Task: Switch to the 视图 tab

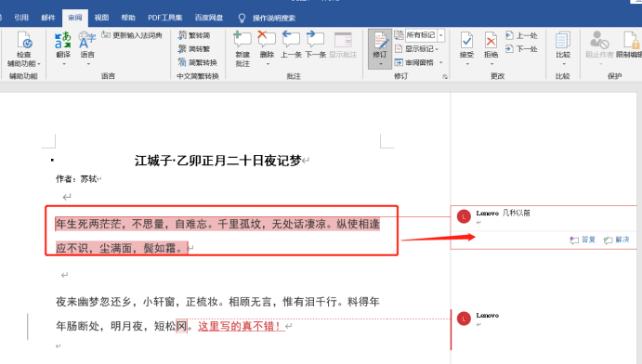Action: click(x=101, y=18)
